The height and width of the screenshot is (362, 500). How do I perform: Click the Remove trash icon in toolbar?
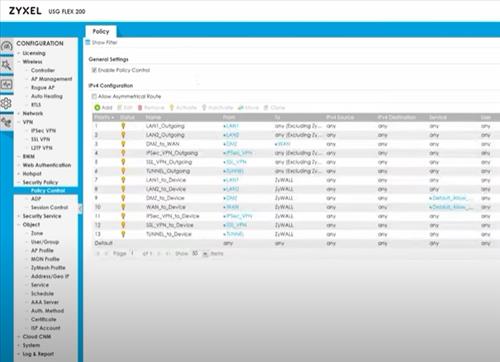point(140,108)
